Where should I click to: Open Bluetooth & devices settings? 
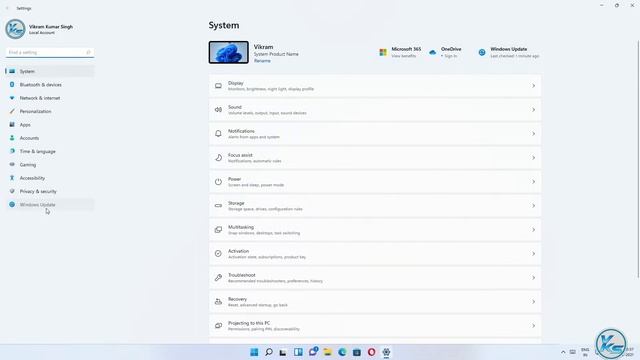click(x=50, y=84)
